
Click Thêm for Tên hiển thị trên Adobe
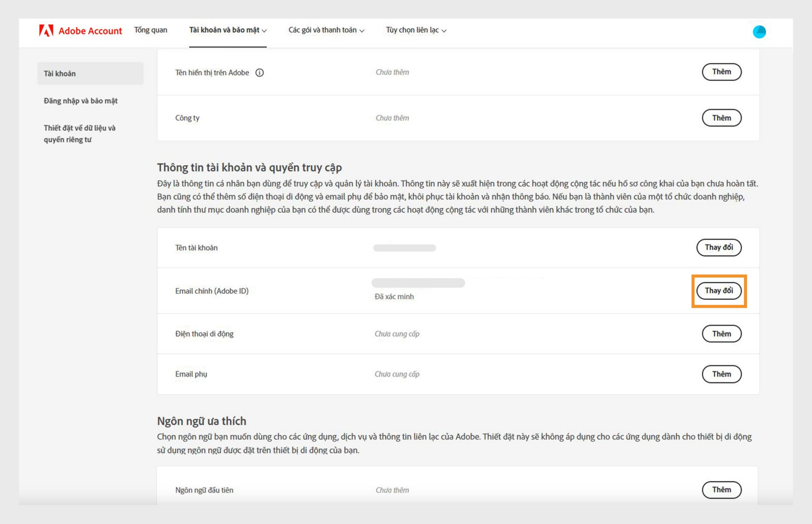click(x=721, y=72)
